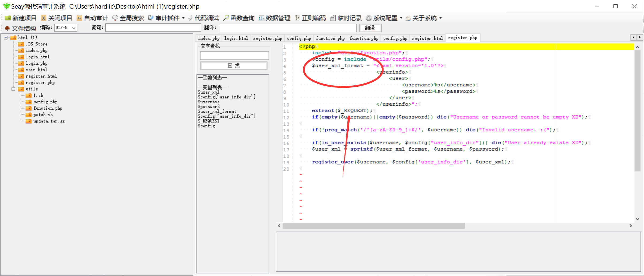Click the 正则编码 regex encoding icon
This screenshot has width=644, height=276.
[x=297, y=18]
